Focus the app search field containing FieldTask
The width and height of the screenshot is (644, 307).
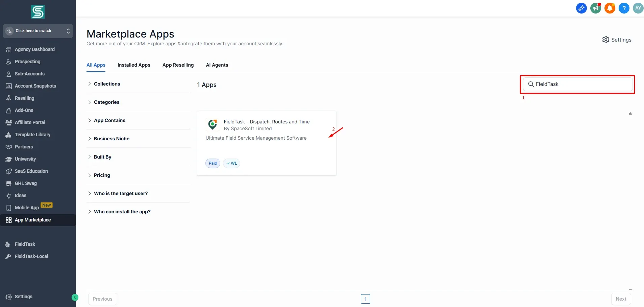coord(578,84)
